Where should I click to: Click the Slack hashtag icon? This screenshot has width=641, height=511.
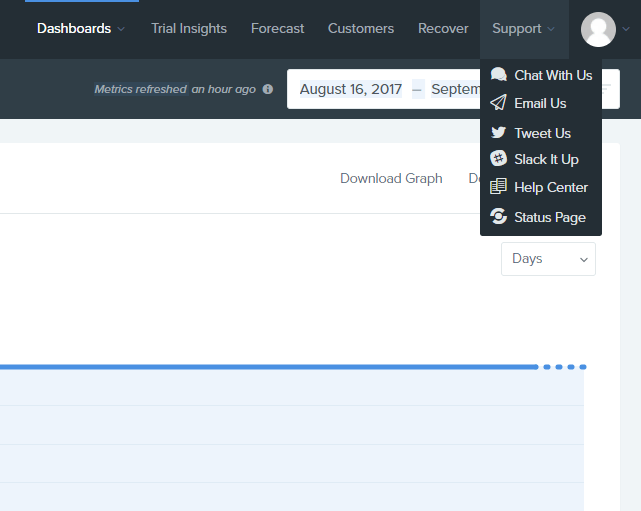coord(498,159)
